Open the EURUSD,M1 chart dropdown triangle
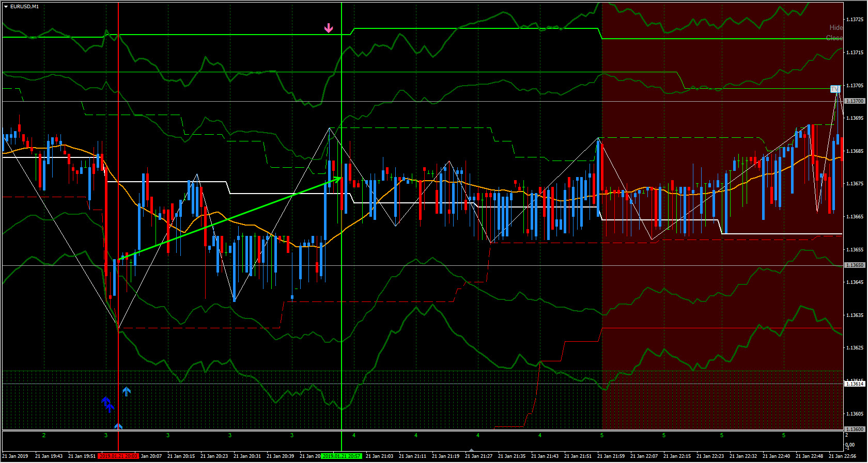Screen dimensions: 868x463 click(x=6, y=7)
